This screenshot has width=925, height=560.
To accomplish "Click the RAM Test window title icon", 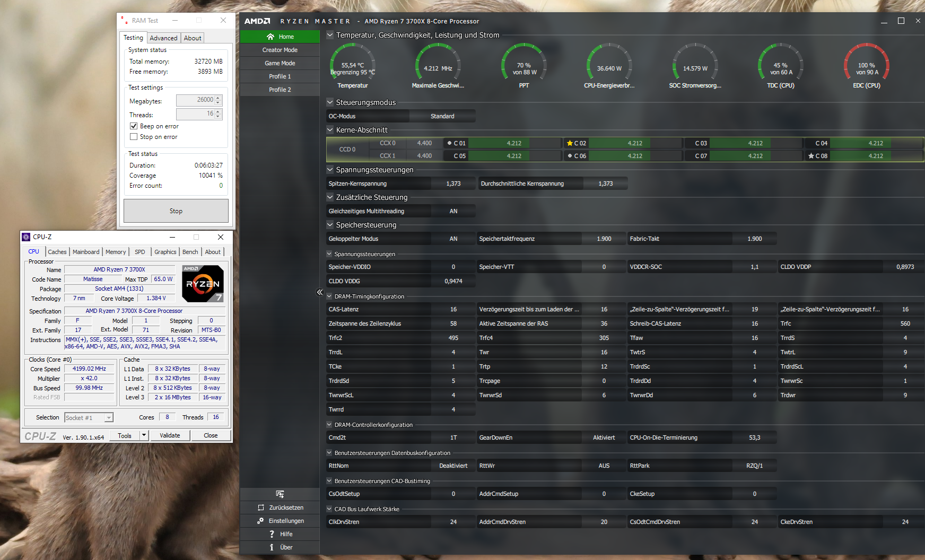I will (x=124, y=20).
